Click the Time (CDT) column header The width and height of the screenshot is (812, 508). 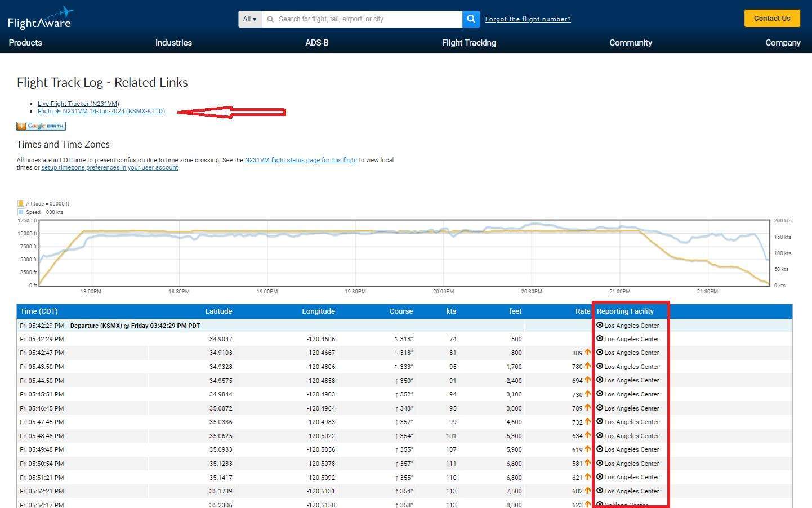(39, 311)
